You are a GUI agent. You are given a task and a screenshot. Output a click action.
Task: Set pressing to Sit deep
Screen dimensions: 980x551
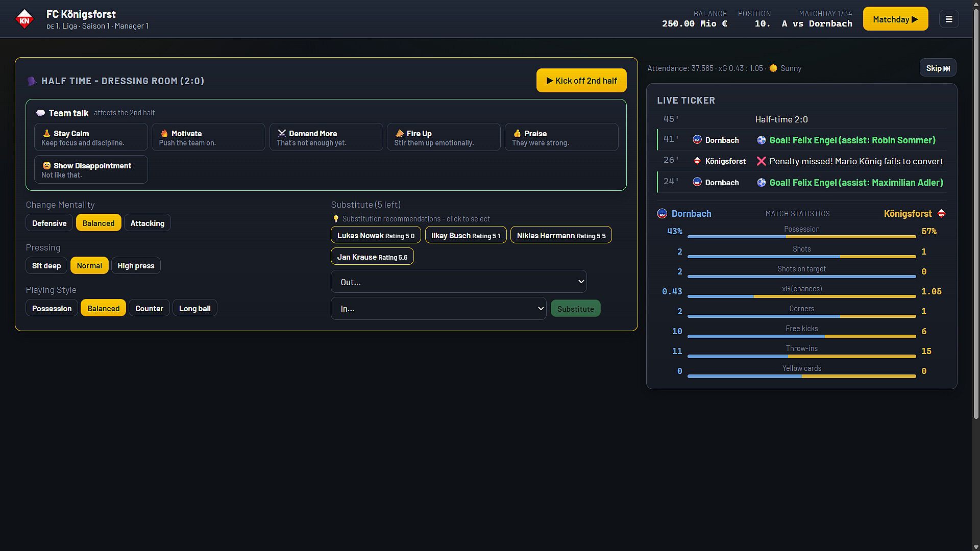coord(46,265)
